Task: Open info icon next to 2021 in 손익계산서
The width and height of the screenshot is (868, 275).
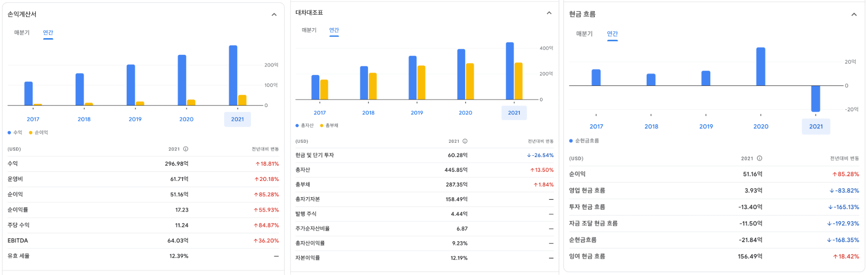Action: click(x=186, y=149)
